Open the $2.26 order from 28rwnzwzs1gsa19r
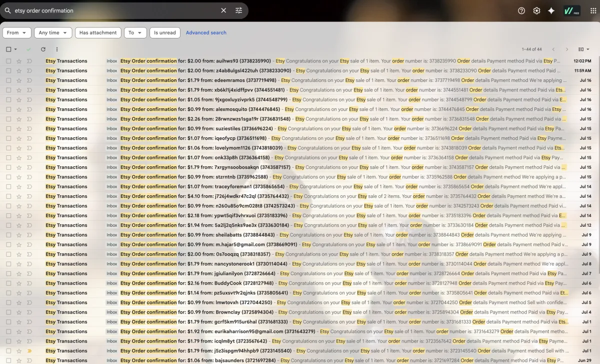 300,119
